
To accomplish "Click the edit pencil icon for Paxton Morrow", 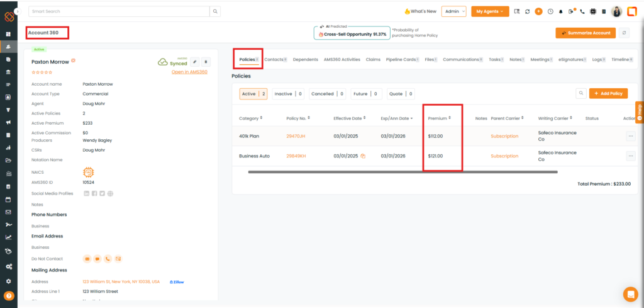I will click(195, 62).
